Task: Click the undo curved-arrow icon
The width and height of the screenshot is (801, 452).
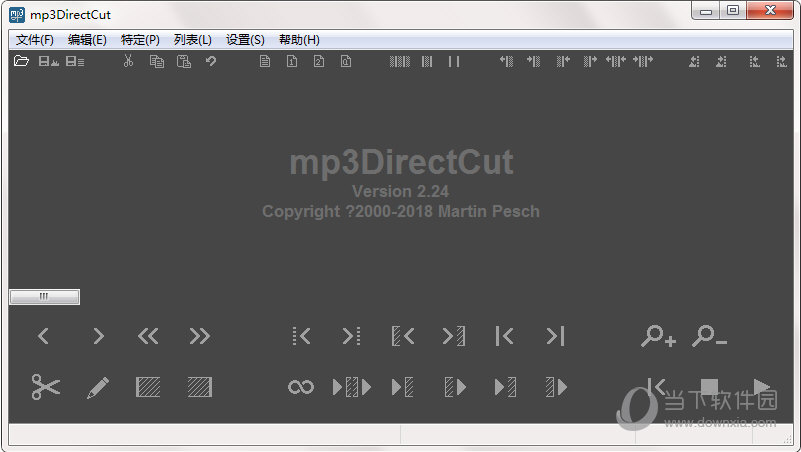Action: 211,61
